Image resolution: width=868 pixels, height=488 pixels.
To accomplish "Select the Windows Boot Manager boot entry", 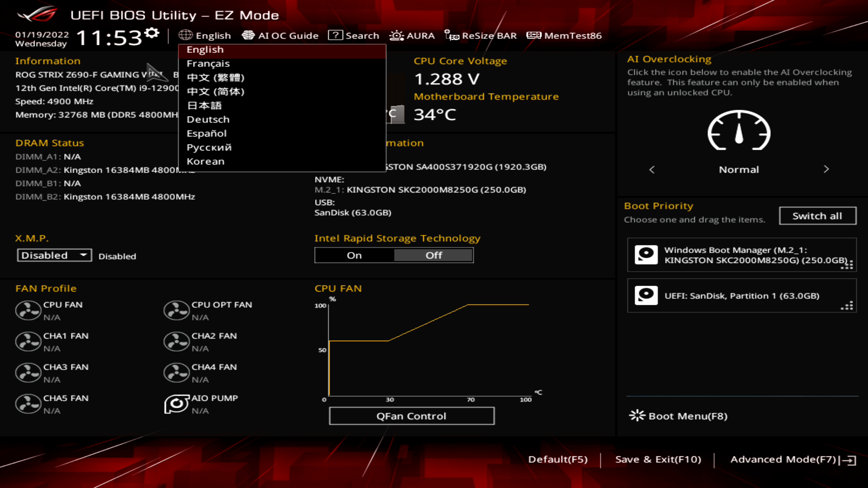I will (x=741, y=255).
